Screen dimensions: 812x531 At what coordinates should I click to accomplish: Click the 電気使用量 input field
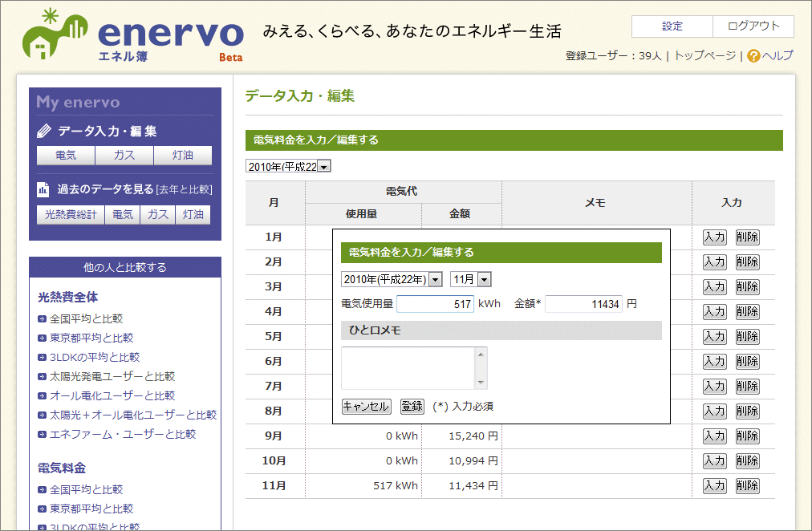point(435,305)
